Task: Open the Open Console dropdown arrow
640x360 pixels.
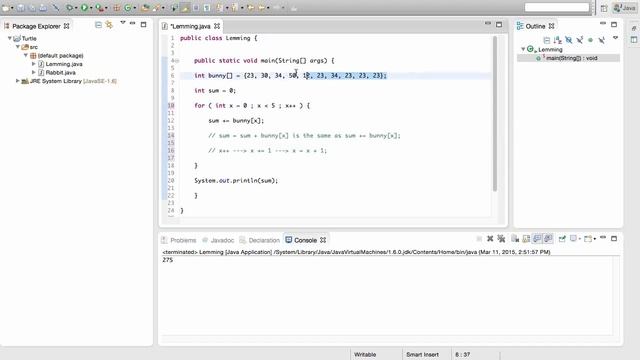Action: pyautogui.click(x=595, y=239)
